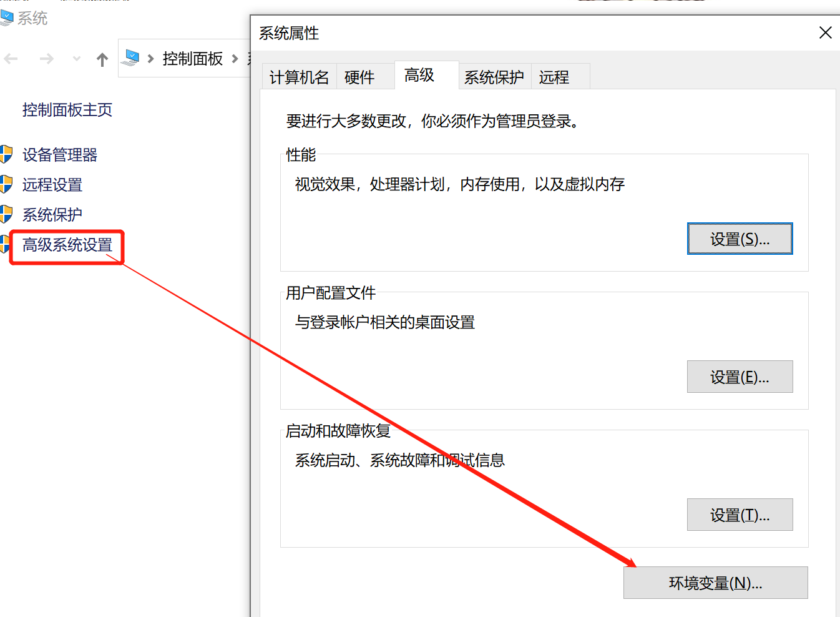Click the back navigation arrow

(11, 58)
